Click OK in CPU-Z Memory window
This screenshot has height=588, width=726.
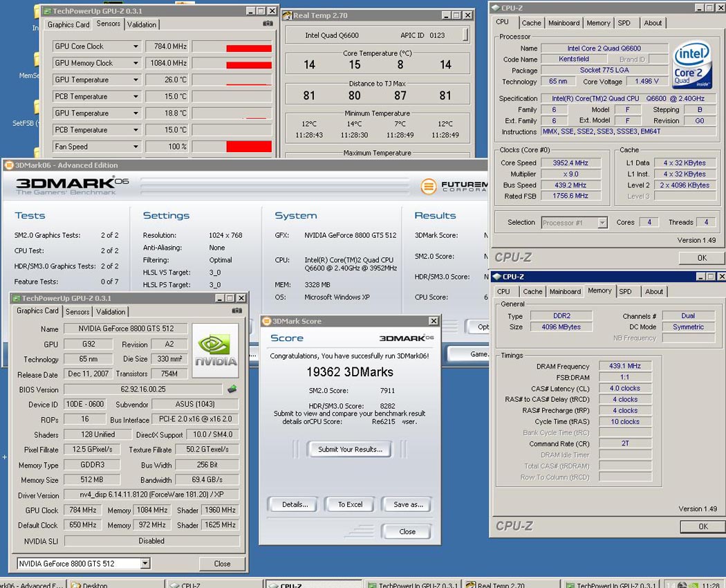[x=703, y=526]
